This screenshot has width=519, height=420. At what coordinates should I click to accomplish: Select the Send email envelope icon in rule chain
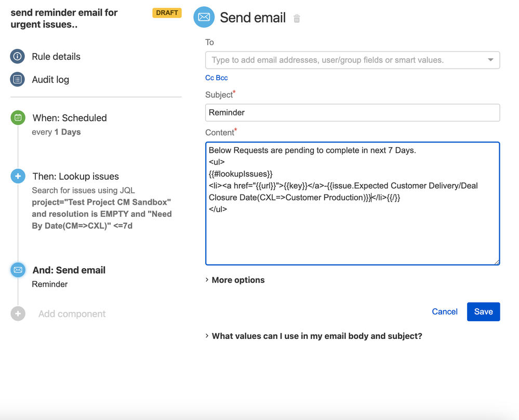tap(18, 270)
